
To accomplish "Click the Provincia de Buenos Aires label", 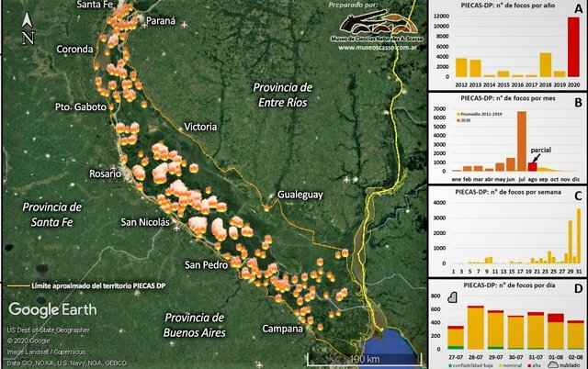I will click(x=195, y=325).
